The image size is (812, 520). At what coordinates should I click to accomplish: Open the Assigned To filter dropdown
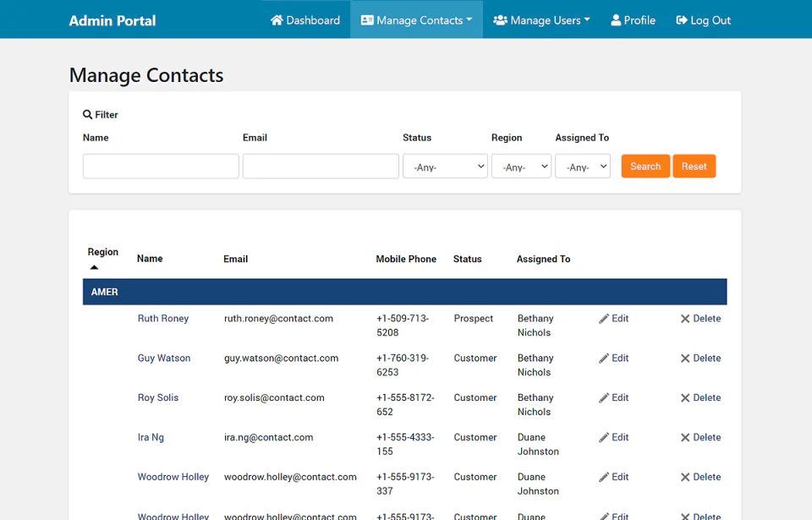pyautogui.click(x=583, y=167)
